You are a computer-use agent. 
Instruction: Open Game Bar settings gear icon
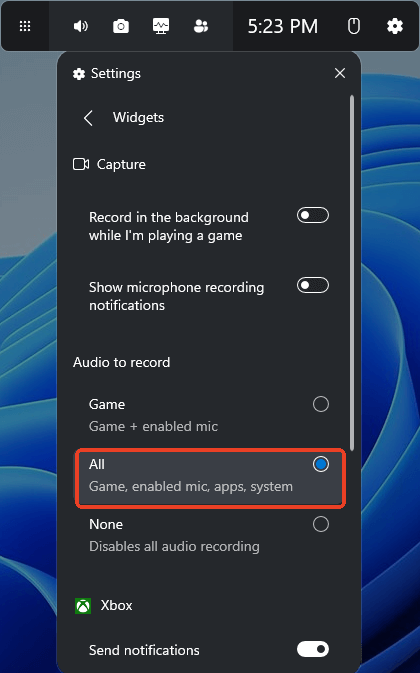395,27
